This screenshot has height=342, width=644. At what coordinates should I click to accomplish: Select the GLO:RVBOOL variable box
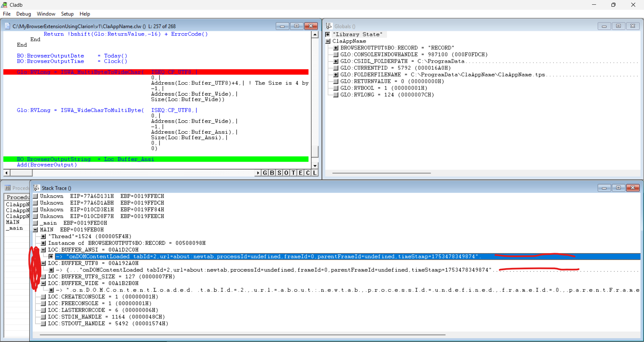coord(336,88)
